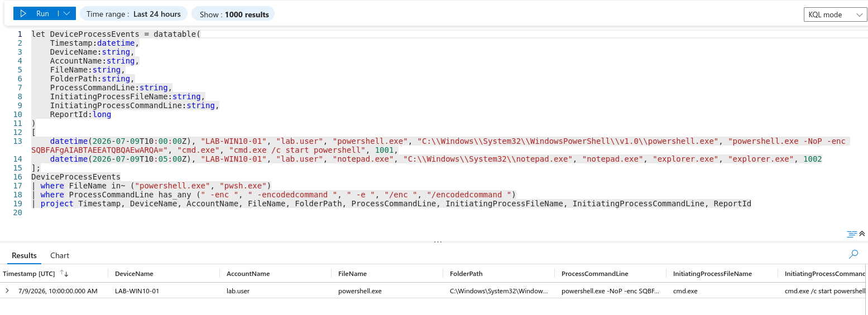Click line number 13 in the gutter
This screenshot has width=868, height=315.
pyautogui.click(x=17, y=141)
